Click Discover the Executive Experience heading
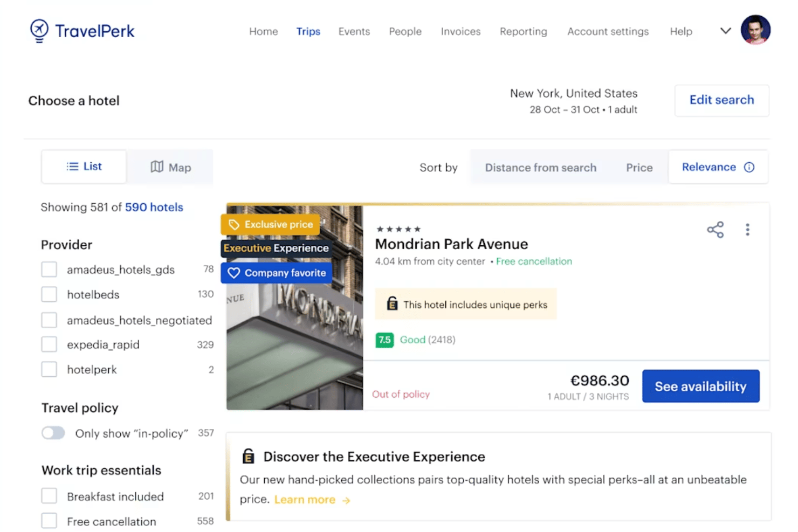798x532 pixels. [x=374, y=457]
